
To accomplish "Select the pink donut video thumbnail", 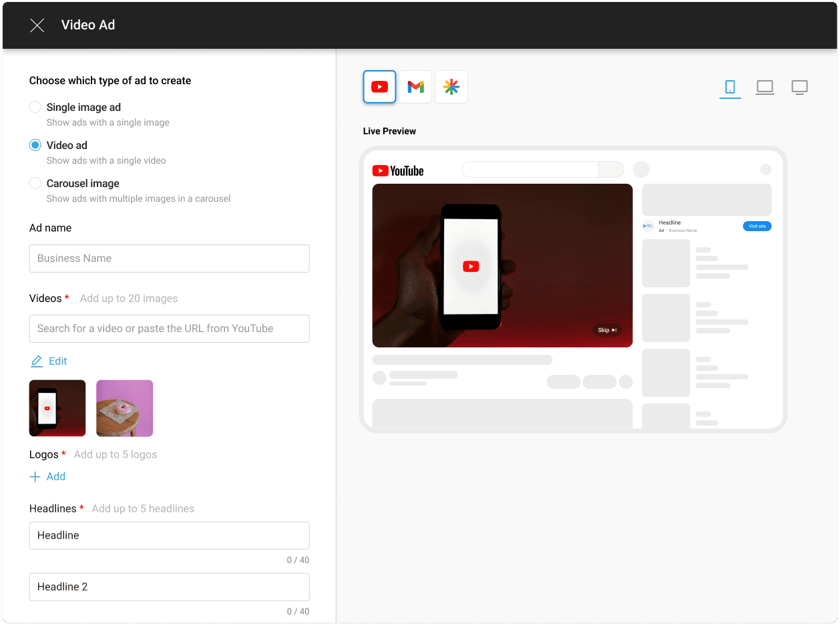I will pos(125,408).
